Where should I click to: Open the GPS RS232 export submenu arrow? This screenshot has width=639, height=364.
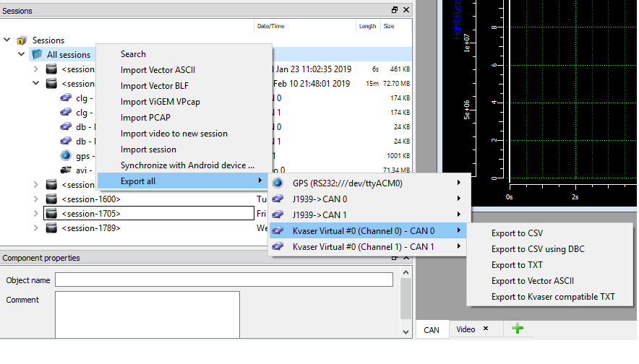click(459, 183)
